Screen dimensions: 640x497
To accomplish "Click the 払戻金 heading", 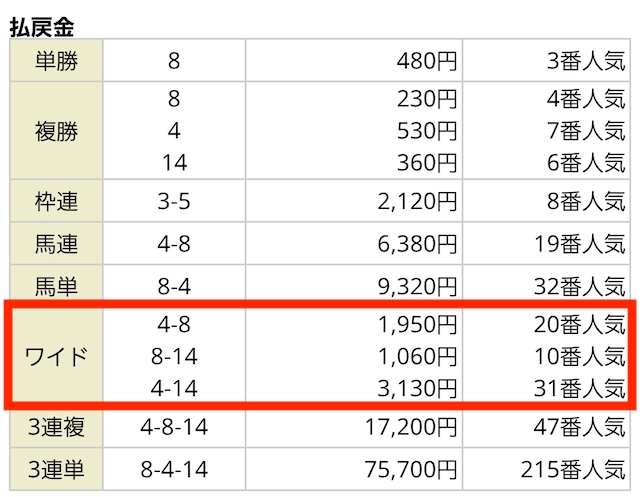I will coord(42,27).
